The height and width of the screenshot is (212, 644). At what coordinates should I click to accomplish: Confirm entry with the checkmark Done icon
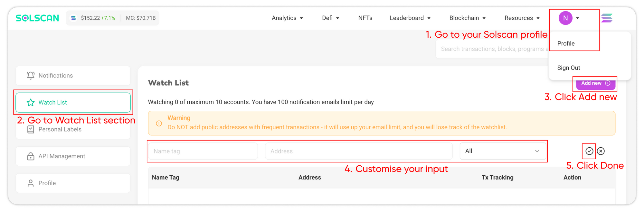(589, 151)
